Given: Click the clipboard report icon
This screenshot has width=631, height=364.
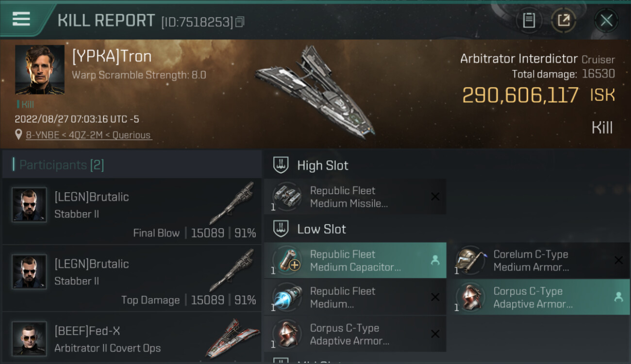Looking at the screenshot, I should pyautogui.click(x=529, y=20).
